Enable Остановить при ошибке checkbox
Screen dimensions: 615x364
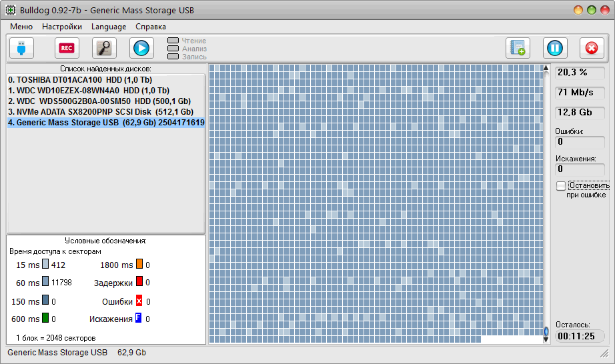point(561,186)
